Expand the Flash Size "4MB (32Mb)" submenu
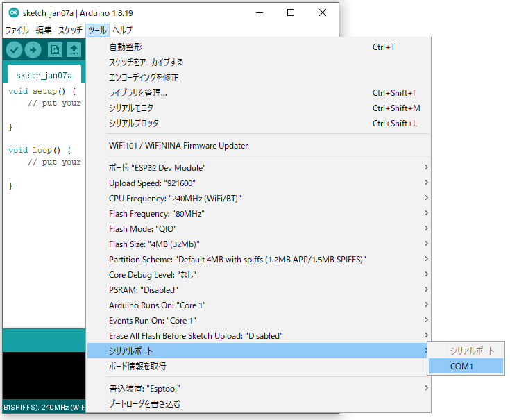The width and height of the screenshot is (510, 420). point(259,244)
